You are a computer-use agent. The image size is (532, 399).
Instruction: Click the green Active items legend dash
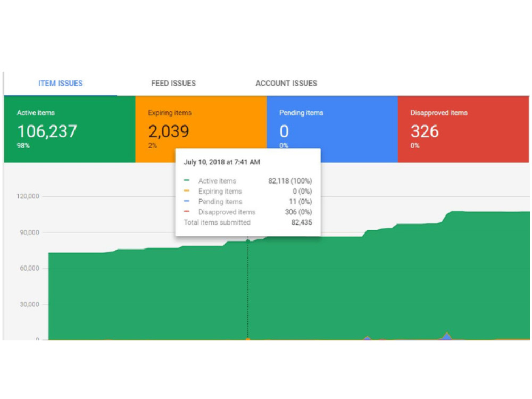187,180
